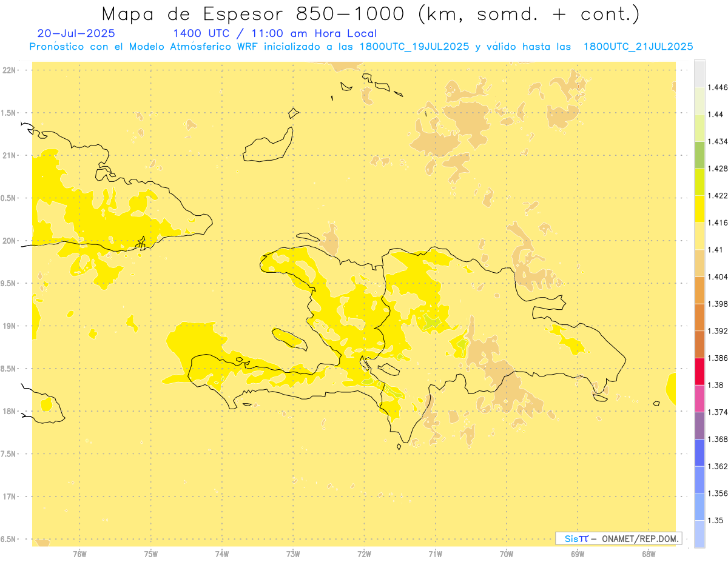The image size is (728, 562).
Task: Pick the pale yellow swatch between 1.41 and 1.416
Action: coord(699,236)
